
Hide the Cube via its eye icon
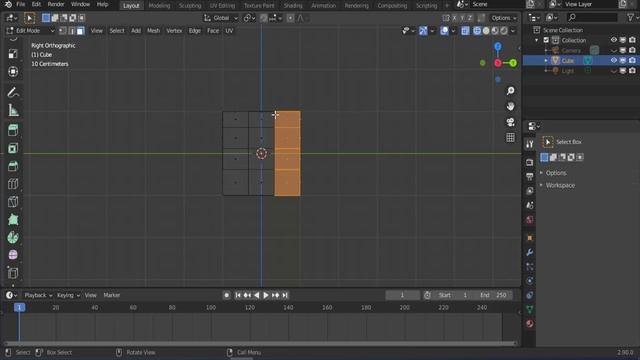613,60
